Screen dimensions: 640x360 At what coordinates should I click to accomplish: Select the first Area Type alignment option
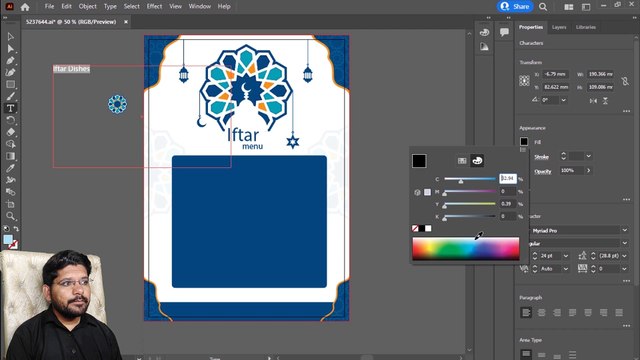(x=526, y=354)
